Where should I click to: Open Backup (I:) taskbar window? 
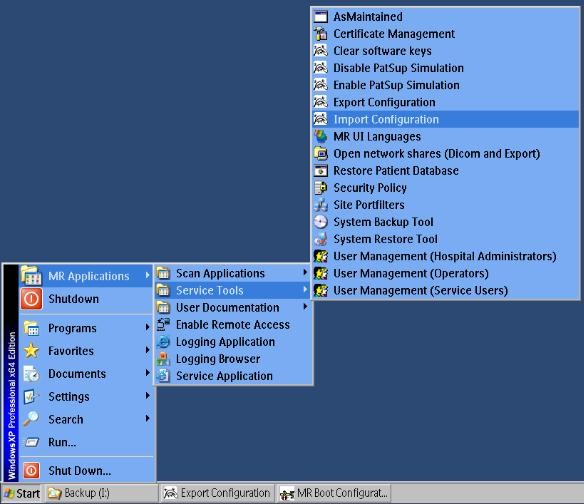(101, 493)
